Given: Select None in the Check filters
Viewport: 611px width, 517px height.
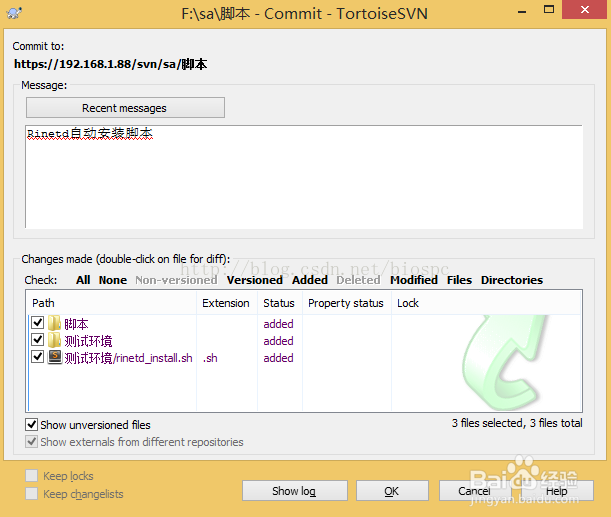Looking at the screenshot, I should 113,280.
